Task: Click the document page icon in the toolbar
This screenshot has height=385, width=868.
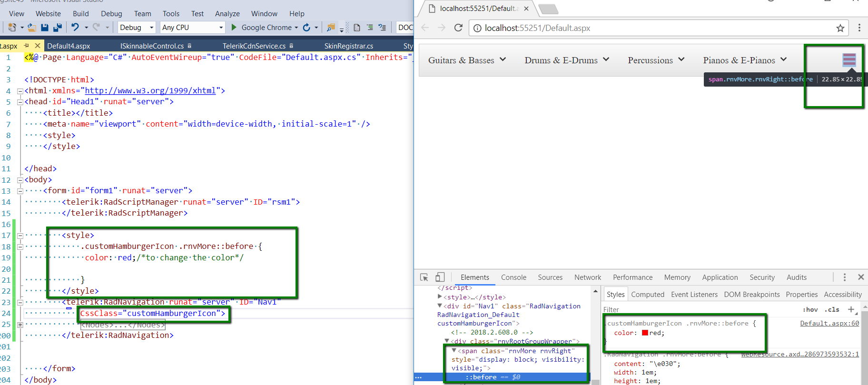Action: tap(357, 28)
